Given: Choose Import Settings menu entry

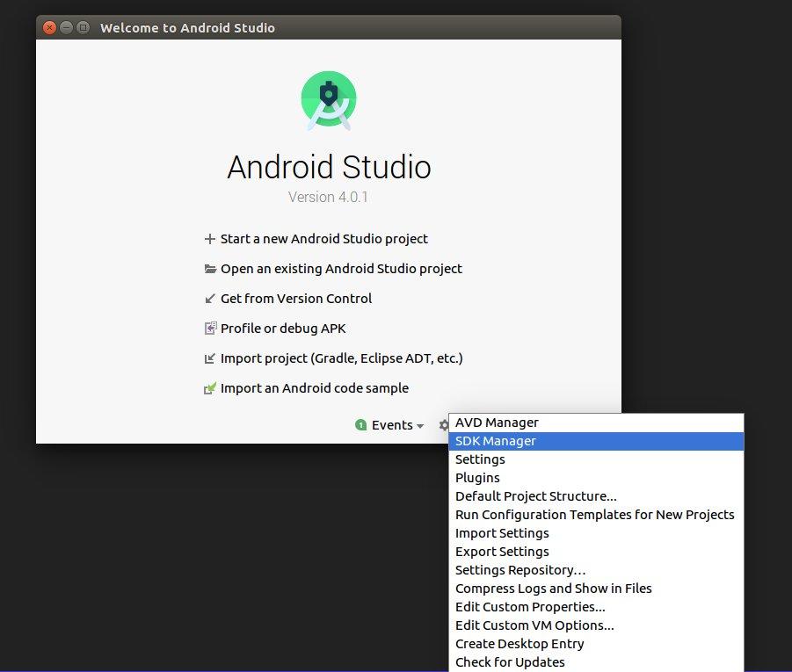Looking at the screenshot, I should (596, 533).
